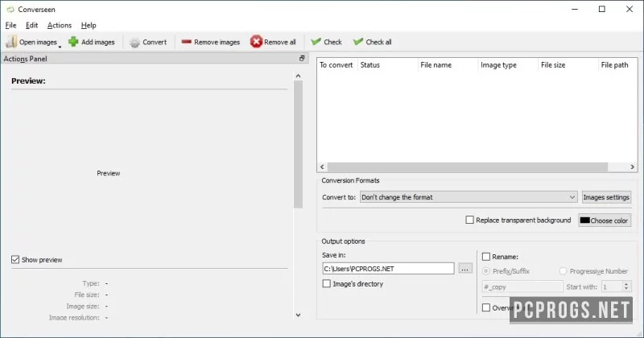Select the Prefix/Suffix radio button
Image resolution: width=644 pixels, height=338 pixels.
(486, 271)
